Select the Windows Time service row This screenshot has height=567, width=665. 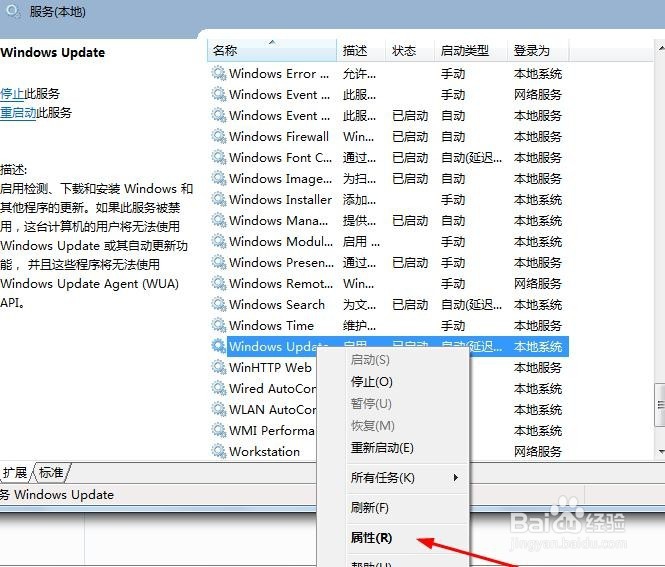tap(388, 325)
